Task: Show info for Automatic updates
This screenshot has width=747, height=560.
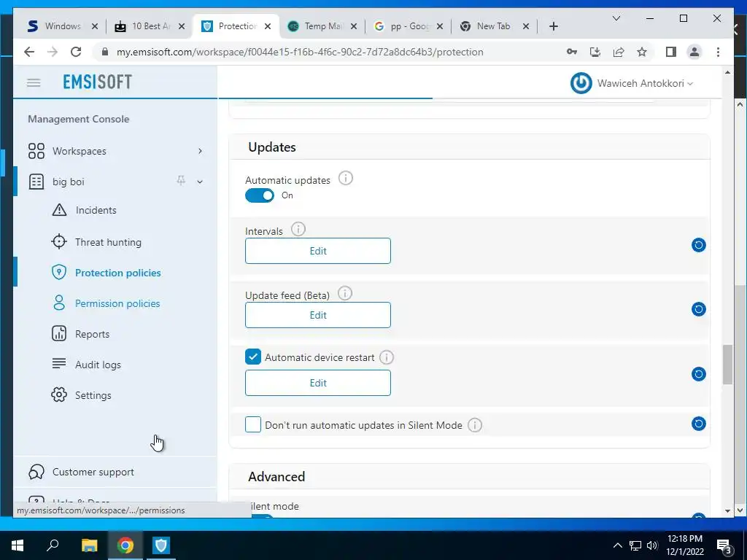Action: click(345, 179)
